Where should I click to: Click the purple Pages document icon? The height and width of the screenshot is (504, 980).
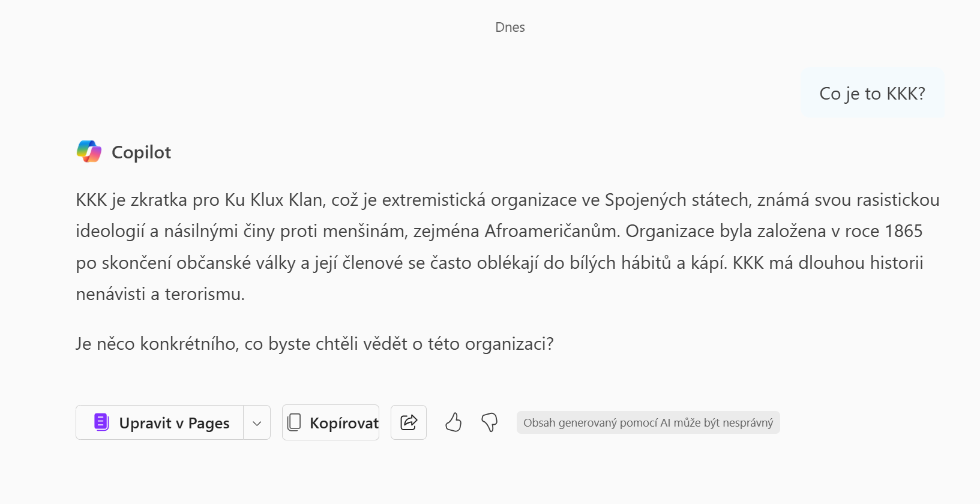(101, 422)
